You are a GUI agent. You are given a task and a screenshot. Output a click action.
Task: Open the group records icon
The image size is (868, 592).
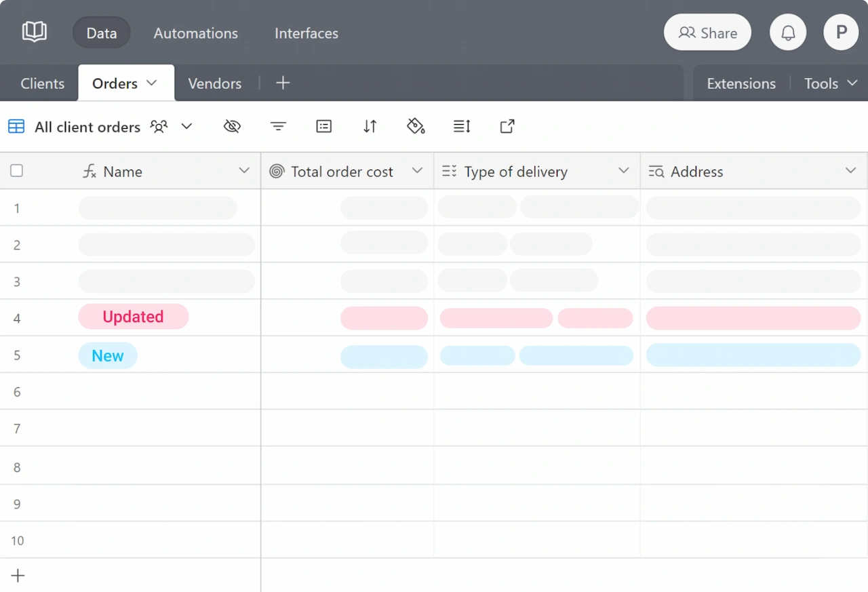tap(324, 126)
